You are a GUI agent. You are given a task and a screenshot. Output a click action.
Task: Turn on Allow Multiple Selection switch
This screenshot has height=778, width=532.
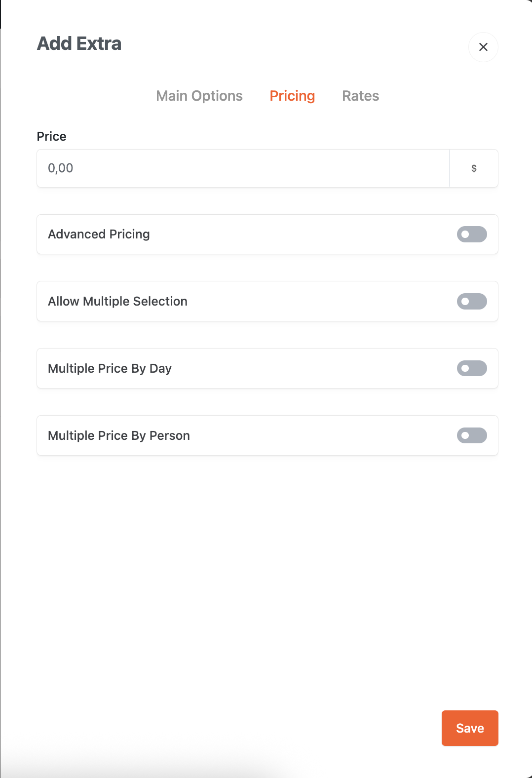pos(472,302)
